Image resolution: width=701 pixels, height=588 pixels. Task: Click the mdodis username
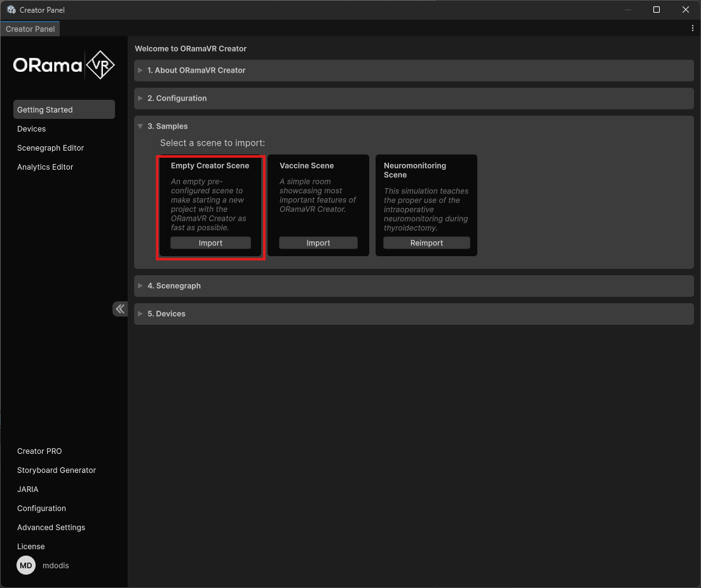point(55,566)
